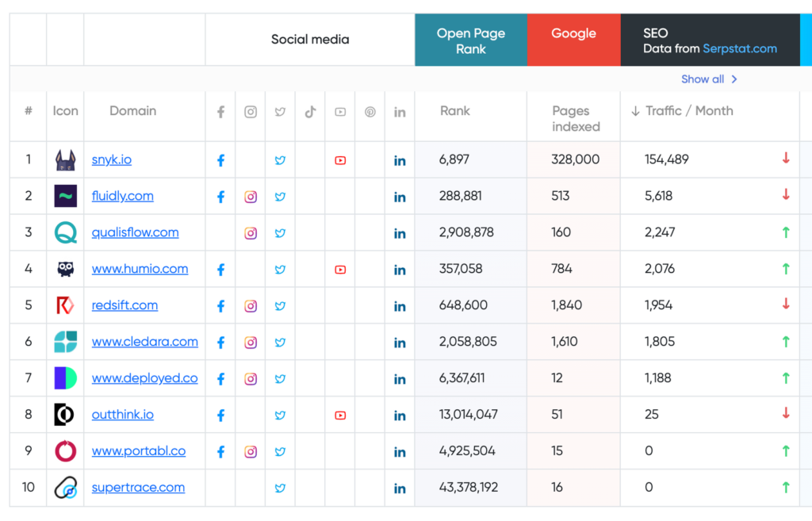Select the Open Page Rank header tab

(471, 40)
